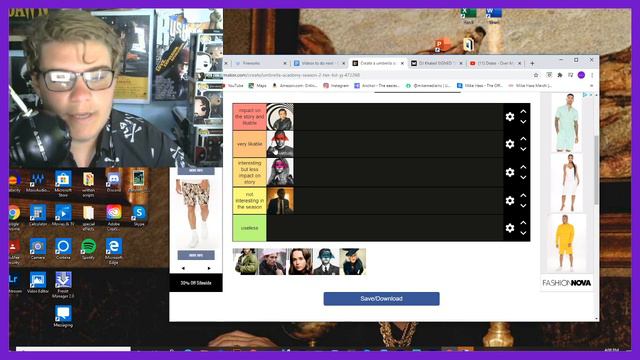The height and width of the screenshot is (360, 640).
Task: Open the Skype desktop icon
Action: (x=139, y=215)
